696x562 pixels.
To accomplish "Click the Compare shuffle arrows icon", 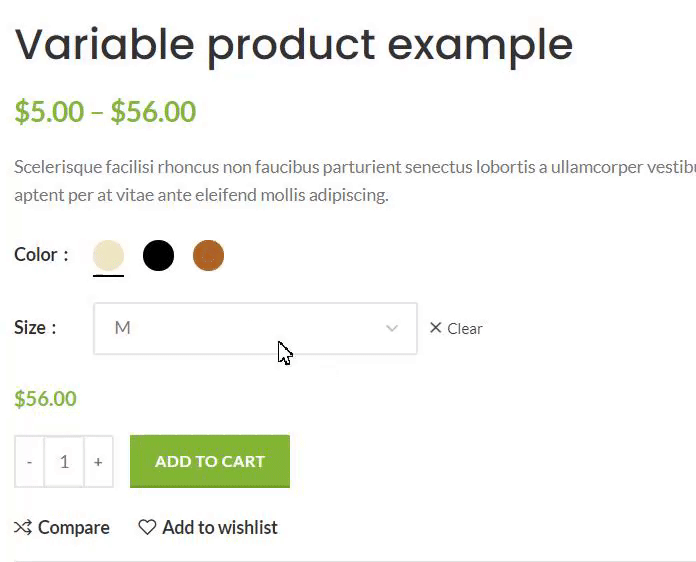I will click(x=23, y=527).
